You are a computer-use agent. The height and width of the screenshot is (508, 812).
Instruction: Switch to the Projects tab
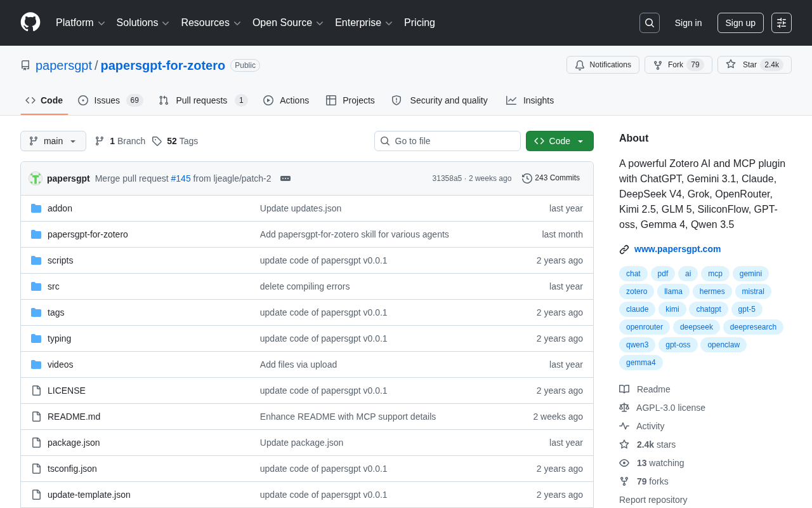pos(350,100)
